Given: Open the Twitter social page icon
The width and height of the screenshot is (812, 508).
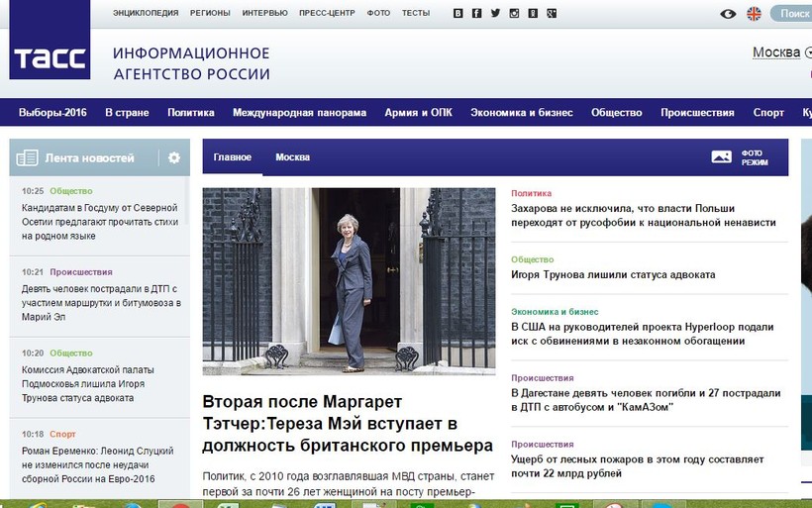Looking at the screenshot, I should tap(495, 13).
